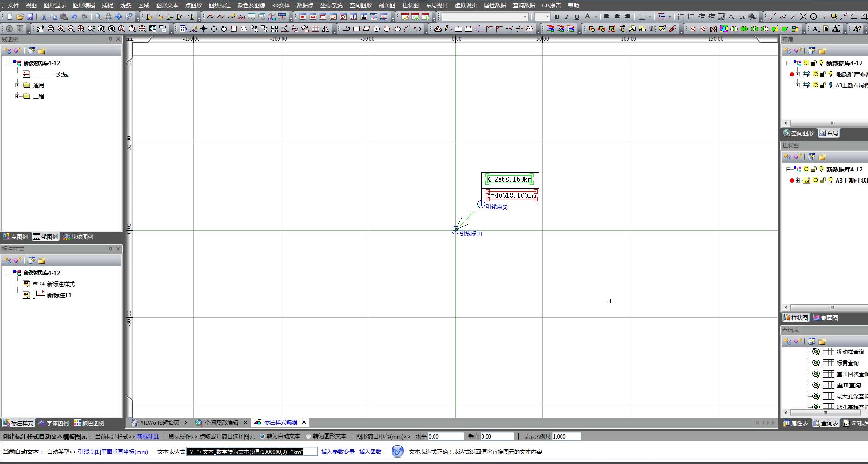Viewport: 868px width, 464px height.
Task: Collapse 新数据库4-12 in 标注样式 tree
Action: click(8, 273)
